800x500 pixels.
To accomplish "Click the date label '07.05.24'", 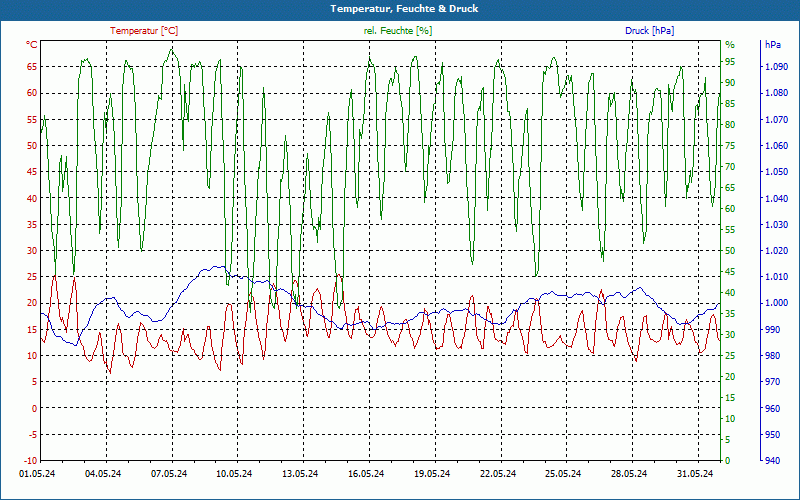I will 169,474.
